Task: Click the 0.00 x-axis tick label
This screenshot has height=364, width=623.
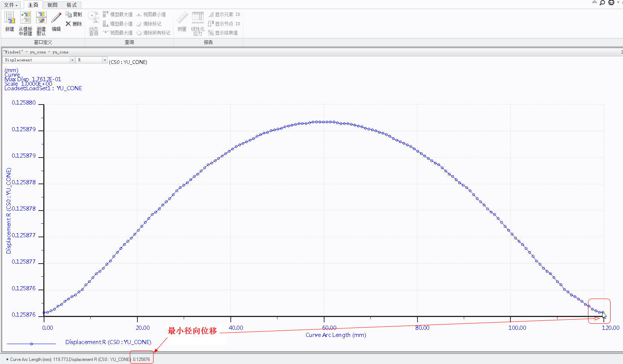Action: (47, 328)
